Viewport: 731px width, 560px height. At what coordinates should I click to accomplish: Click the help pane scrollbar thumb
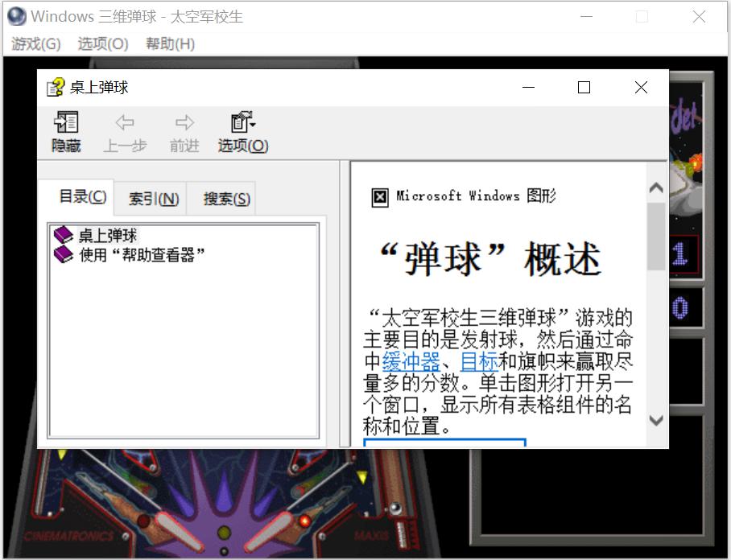click(656, 237)
